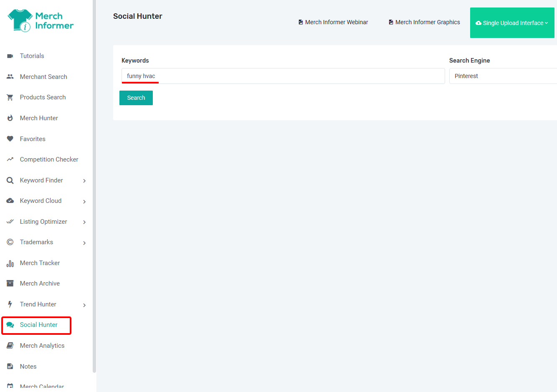Image resolution: width=557 pixels, height=392 pixels.
Task: Open the Single Upload Interface dropdown
Action: point(512,23)
